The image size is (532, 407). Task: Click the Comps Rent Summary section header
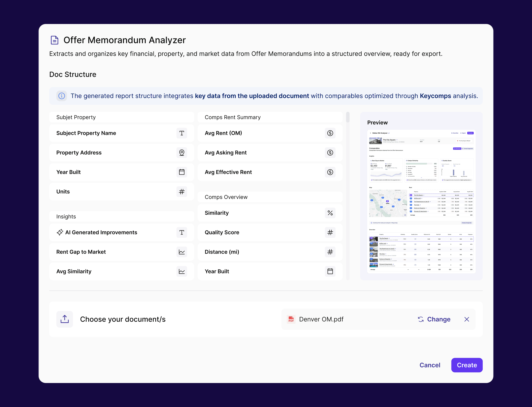pyautogui.click(x=270, y=117)
